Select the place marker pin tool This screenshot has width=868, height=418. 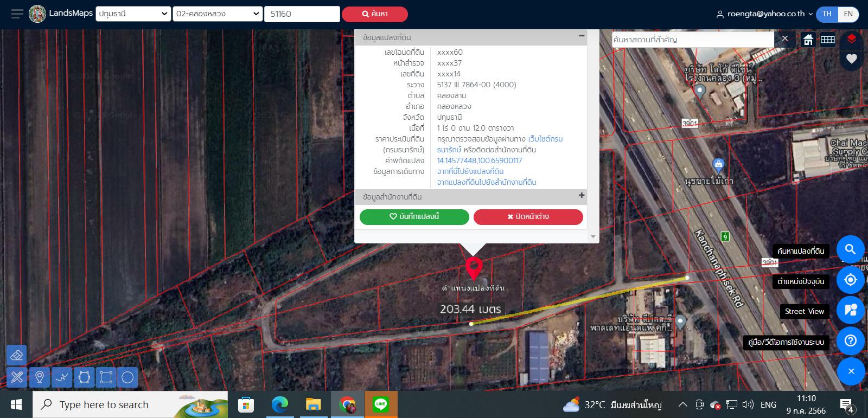coord(40,377)
